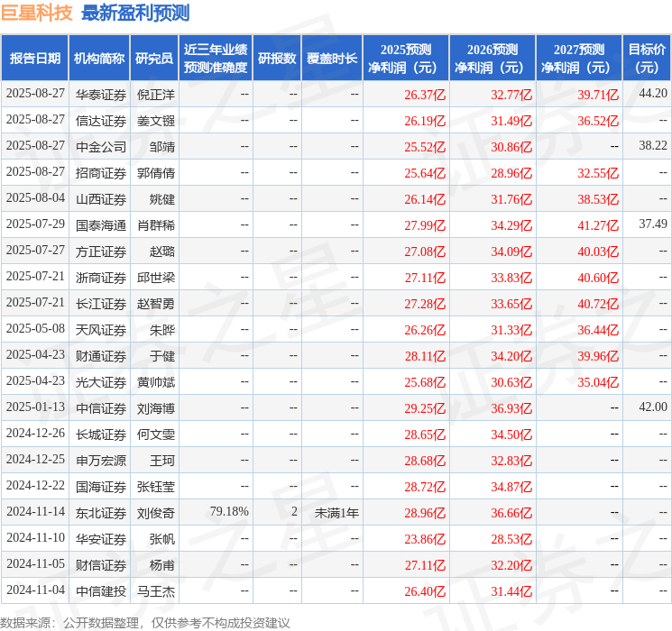Click 2026 forecast value 31.44亿

(511, 591)
